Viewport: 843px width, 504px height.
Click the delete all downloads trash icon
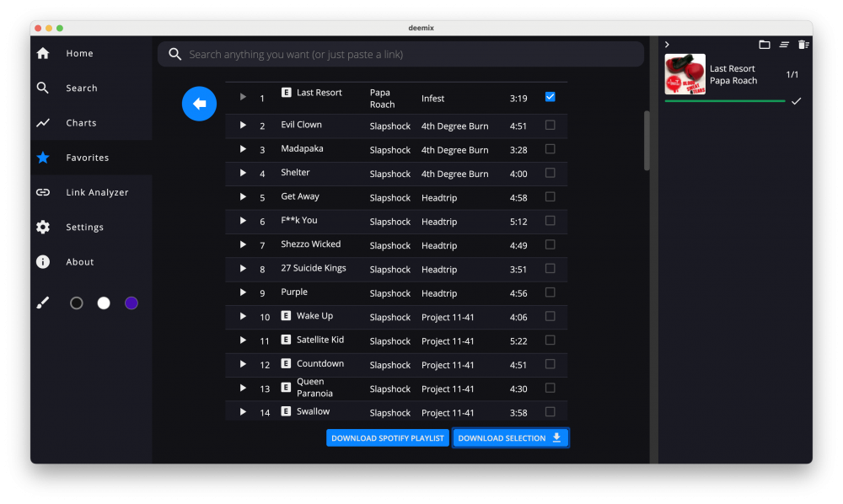803,45
